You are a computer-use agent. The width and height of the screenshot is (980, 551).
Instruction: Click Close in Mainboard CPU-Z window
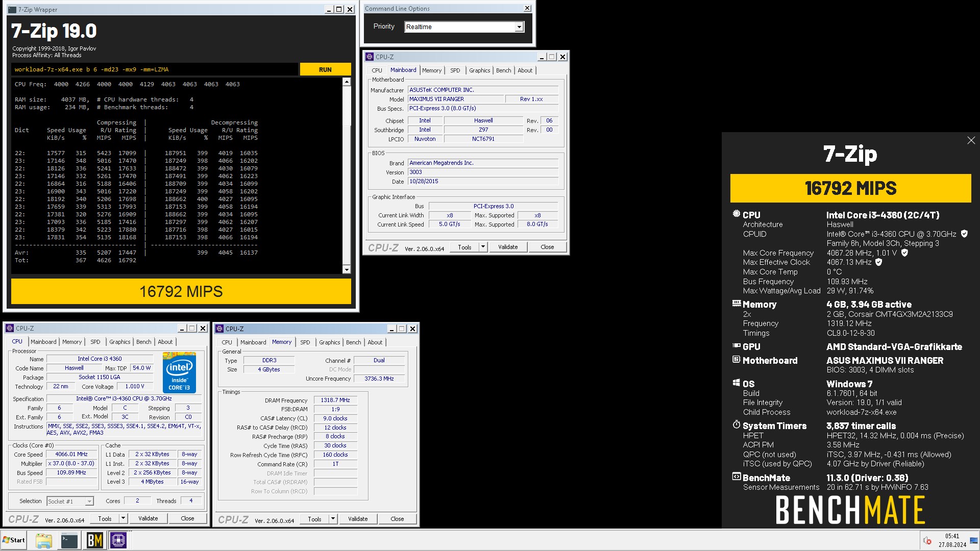coord(547,247)
